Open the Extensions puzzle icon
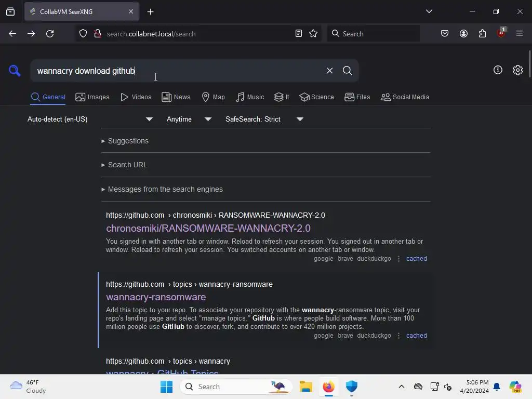This screenshot has height=399, width=532. pyautogui.click(x=482, y=33)
